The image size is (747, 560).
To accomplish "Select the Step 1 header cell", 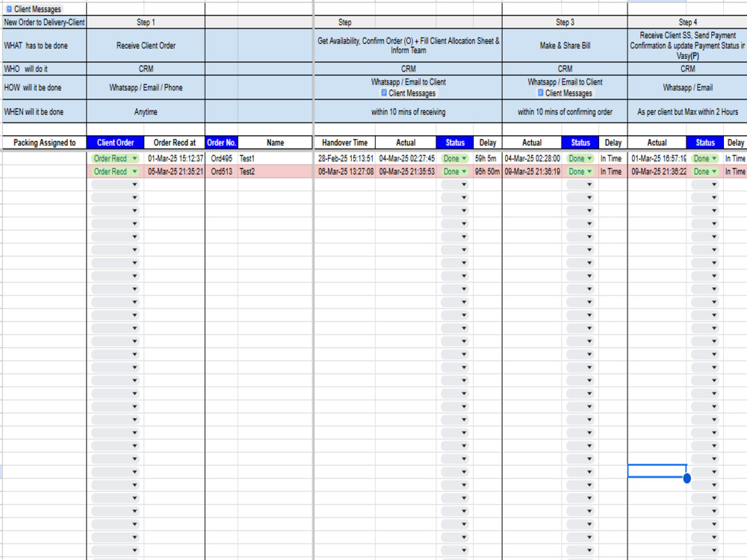I will pos(146,22).
